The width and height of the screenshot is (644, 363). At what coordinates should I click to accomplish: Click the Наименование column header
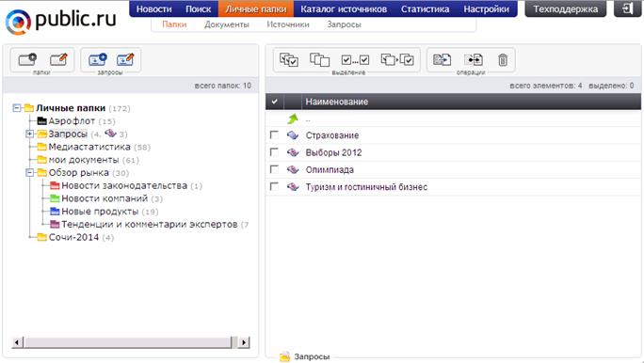coord(337,102)
